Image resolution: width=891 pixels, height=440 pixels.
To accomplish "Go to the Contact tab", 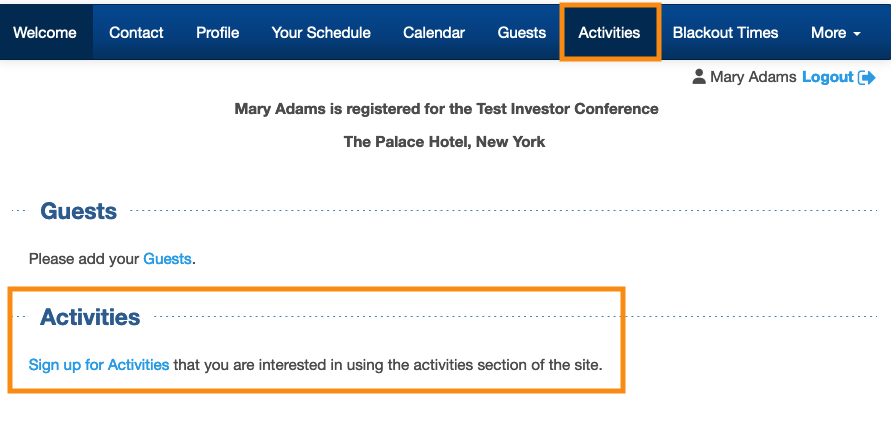I will click(x=136, y=33).
